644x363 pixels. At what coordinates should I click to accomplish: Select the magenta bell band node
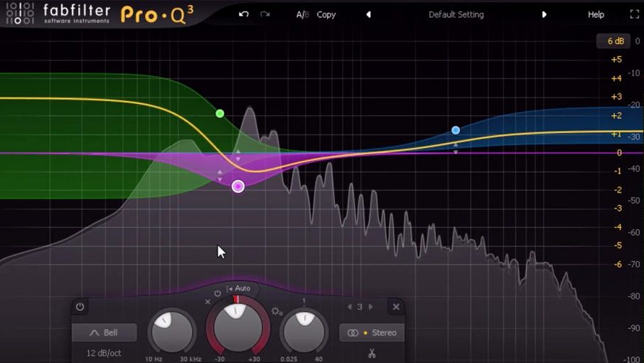(238, 186)
